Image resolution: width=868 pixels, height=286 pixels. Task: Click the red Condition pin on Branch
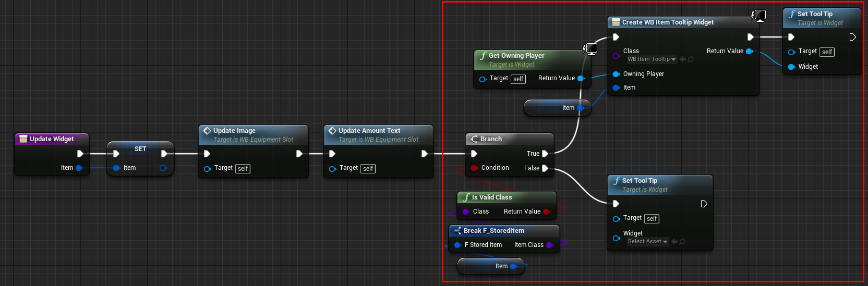(474, 168)
